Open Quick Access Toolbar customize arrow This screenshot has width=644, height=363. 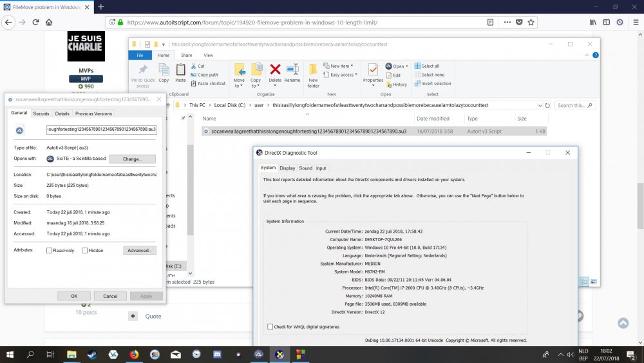coord(164,44)
